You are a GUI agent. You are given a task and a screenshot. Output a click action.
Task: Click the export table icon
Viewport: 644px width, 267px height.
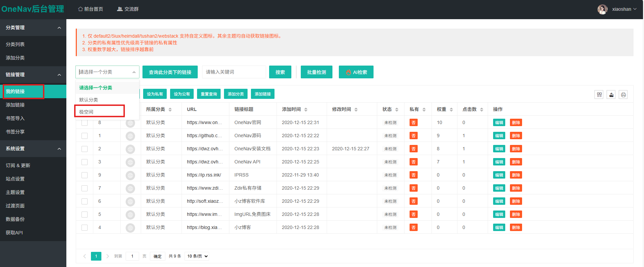point(611,95)
